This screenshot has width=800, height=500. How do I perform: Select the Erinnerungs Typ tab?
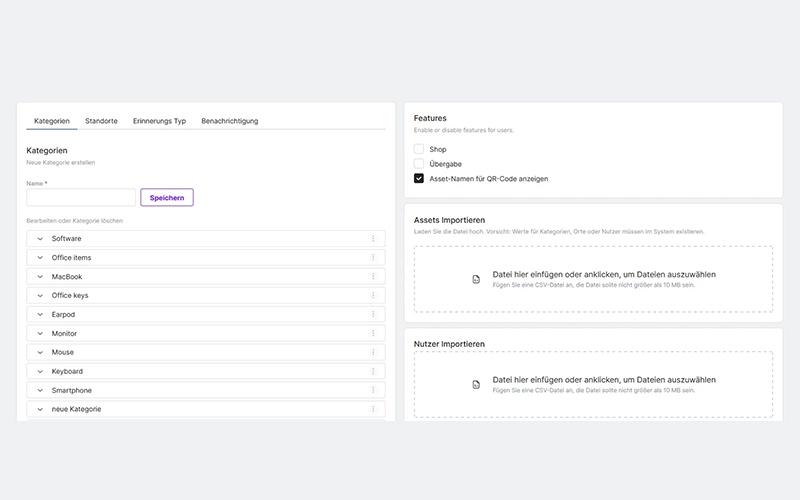click(x=159, y=121)
